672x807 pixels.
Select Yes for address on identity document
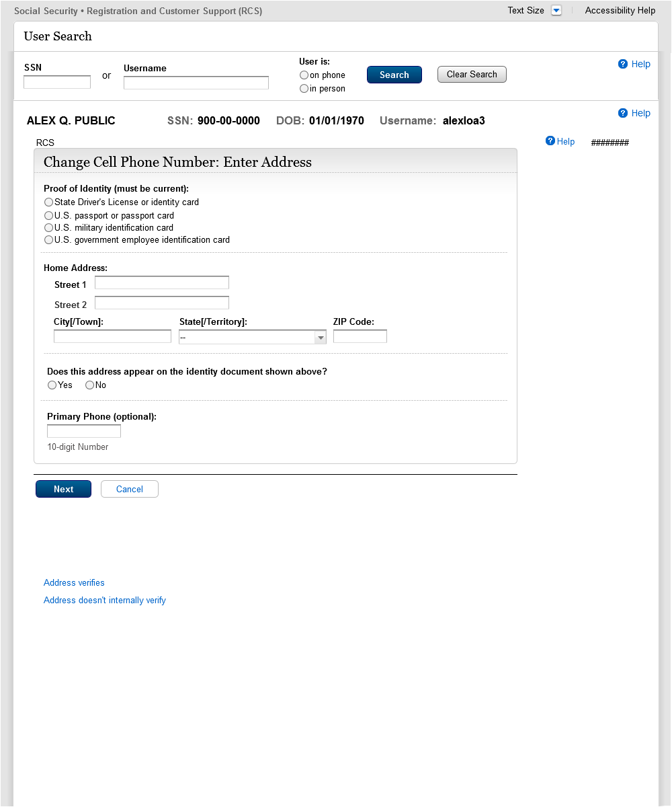coord(52,385)
